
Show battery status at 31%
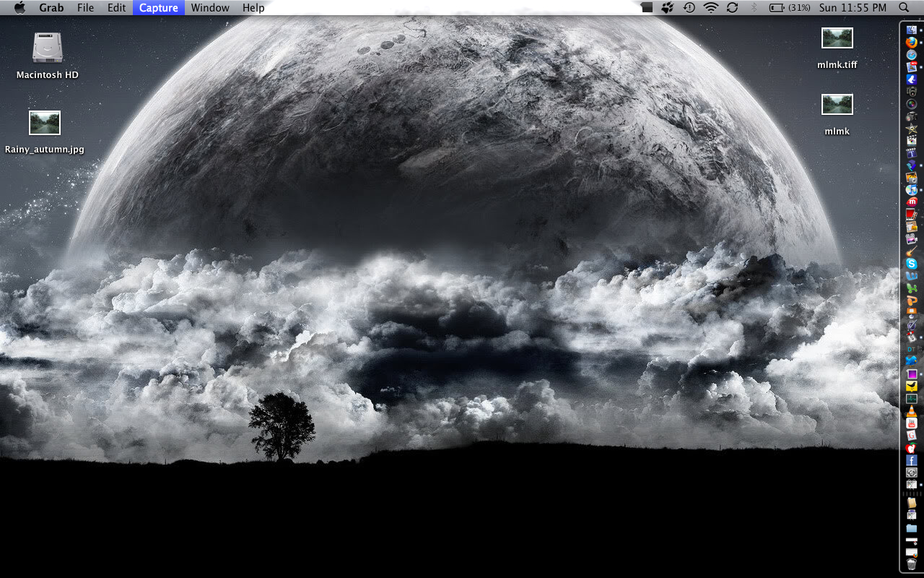790,8
